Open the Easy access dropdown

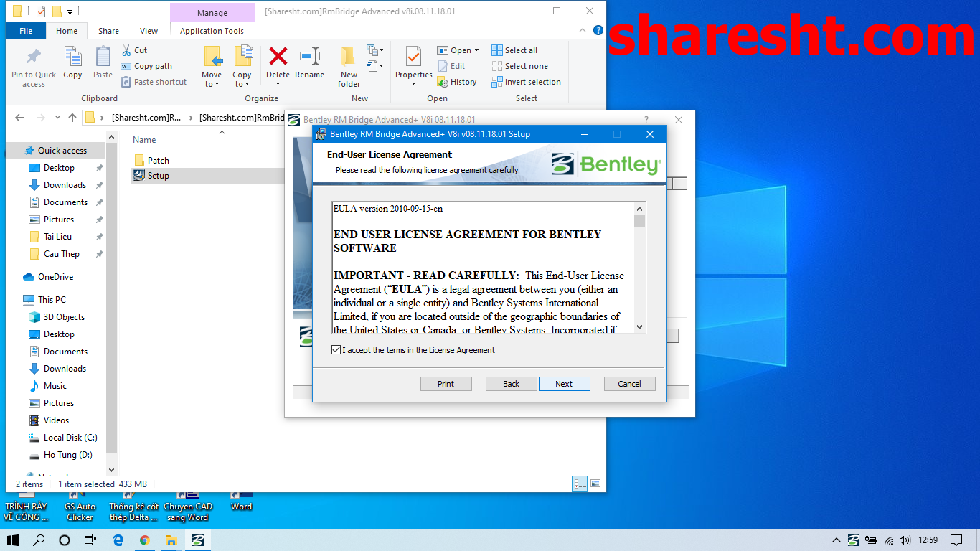pos(375,66)
